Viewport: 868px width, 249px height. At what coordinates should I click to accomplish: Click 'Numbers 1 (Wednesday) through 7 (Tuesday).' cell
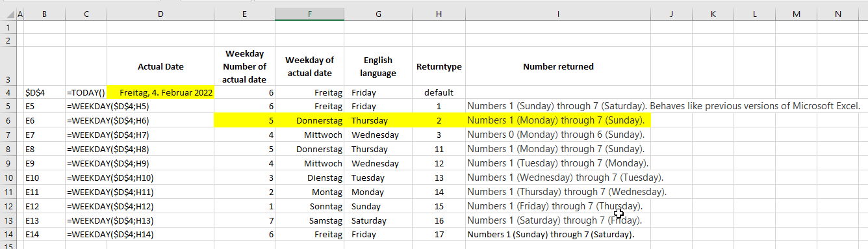click(x=558, y=177)
